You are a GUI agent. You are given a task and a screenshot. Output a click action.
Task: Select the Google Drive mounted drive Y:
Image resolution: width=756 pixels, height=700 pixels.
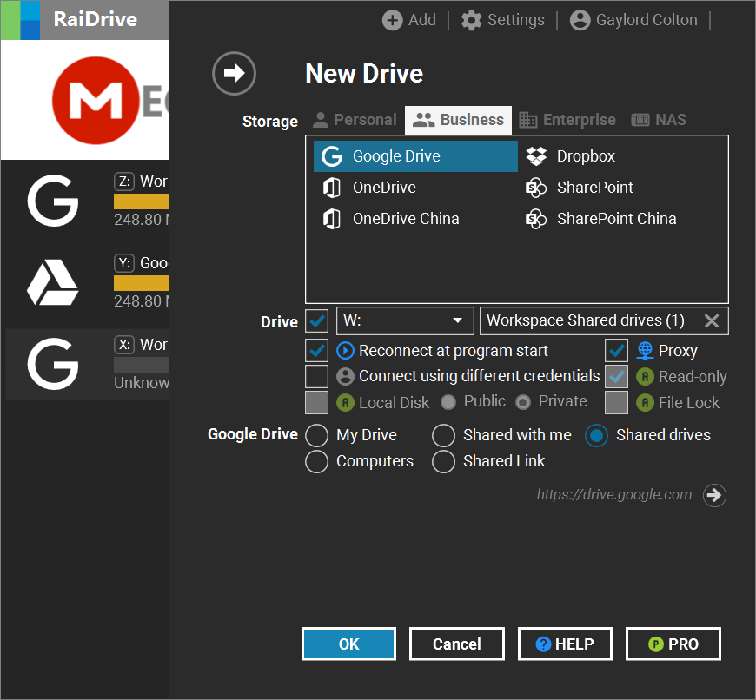pyautogui.click(x=84, y=281)
